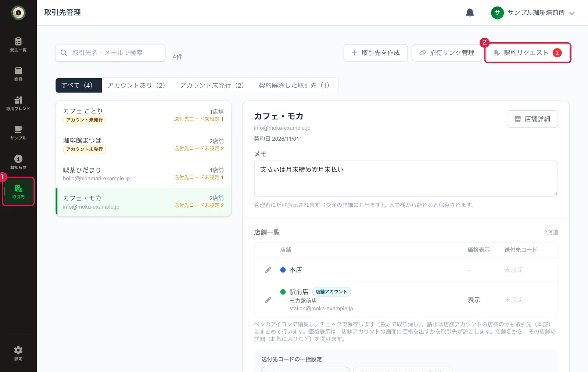Open お知らせ in the sidebar

click(18, 162)
